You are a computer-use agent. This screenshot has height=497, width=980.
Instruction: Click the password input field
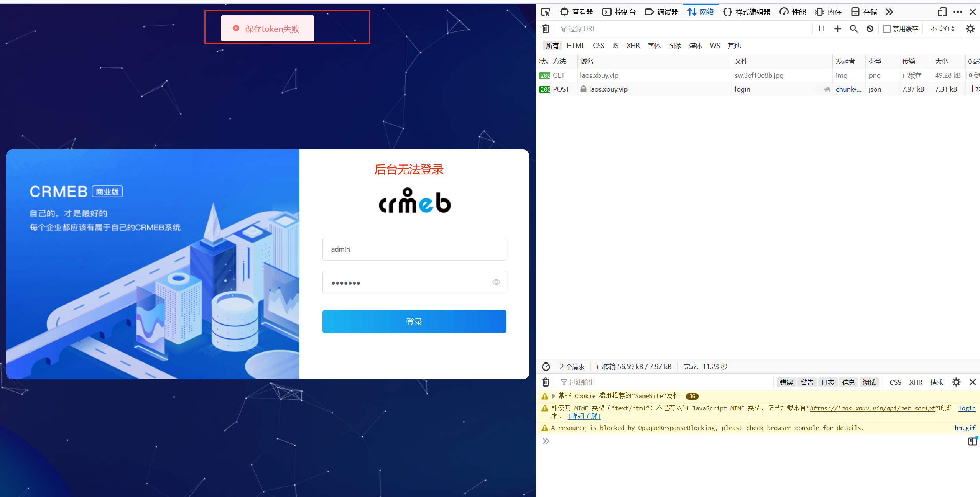[414, 283]
